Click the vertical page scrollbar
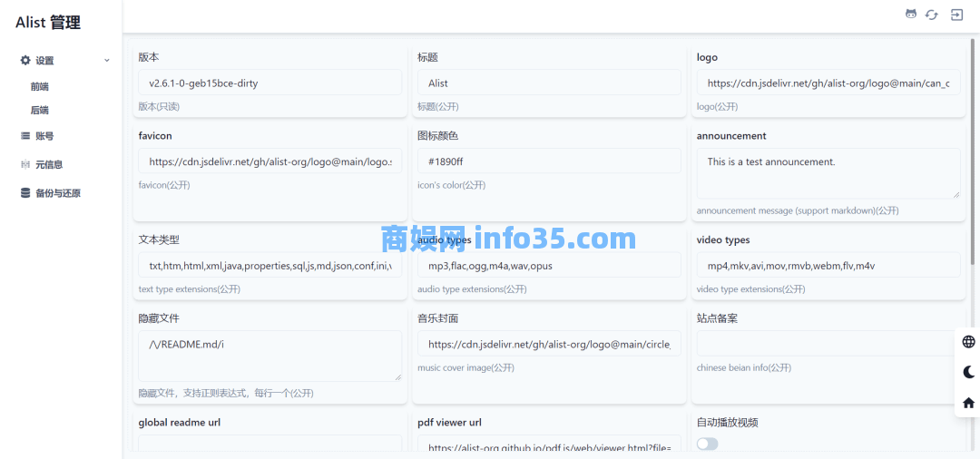 pos(973,150)
